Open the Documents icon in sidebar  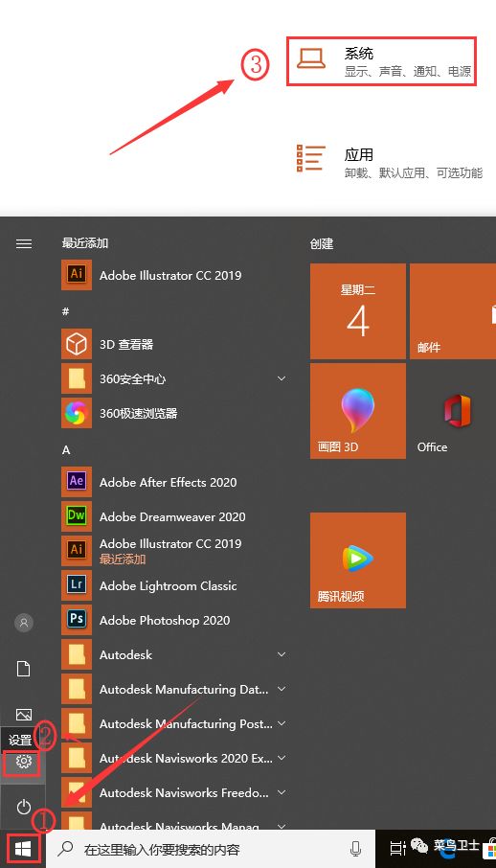(x=23, y=669)
